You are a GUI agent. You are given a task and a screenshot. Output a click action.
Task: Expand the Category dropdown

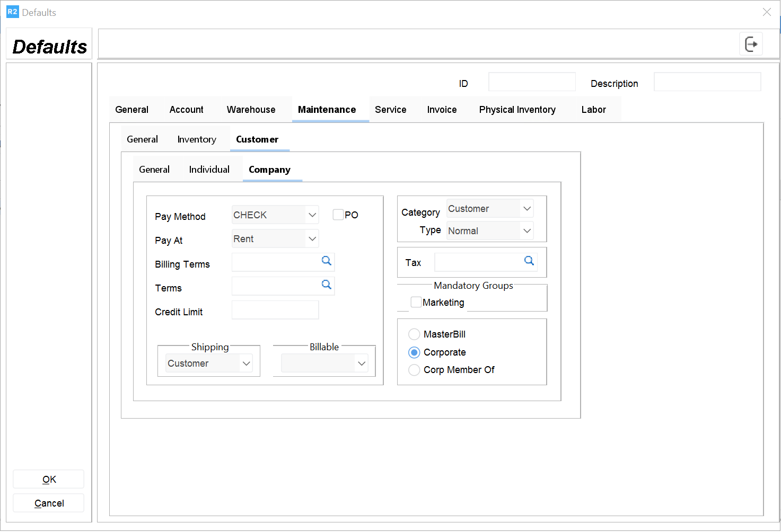[526, 209]
